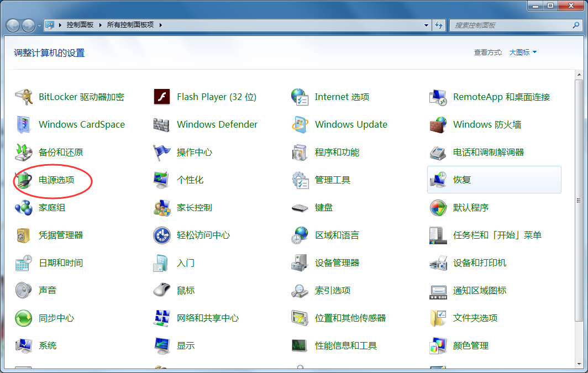Refresh the Control Panel view

(439, 25)
